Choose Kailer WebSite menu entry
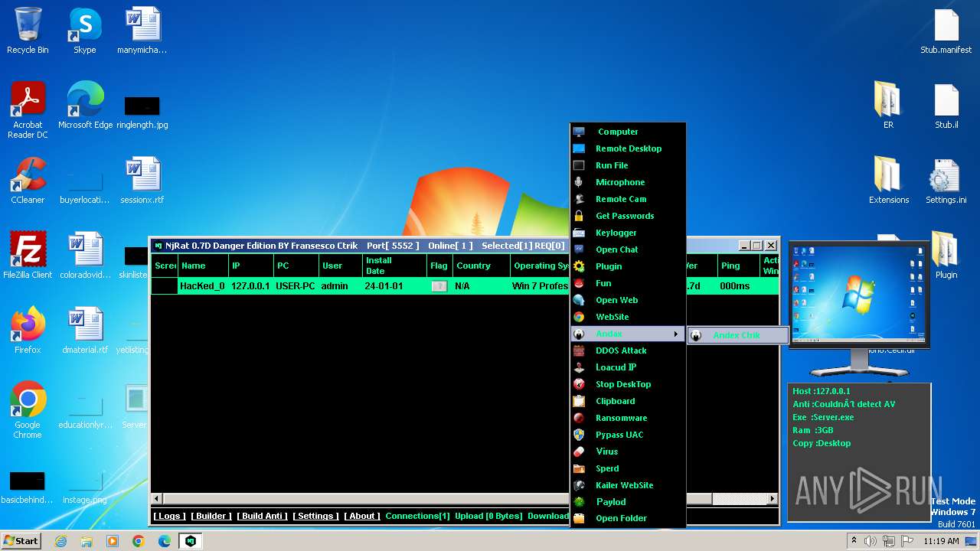This screenshot has height=551, width=980. pos(628,485)
